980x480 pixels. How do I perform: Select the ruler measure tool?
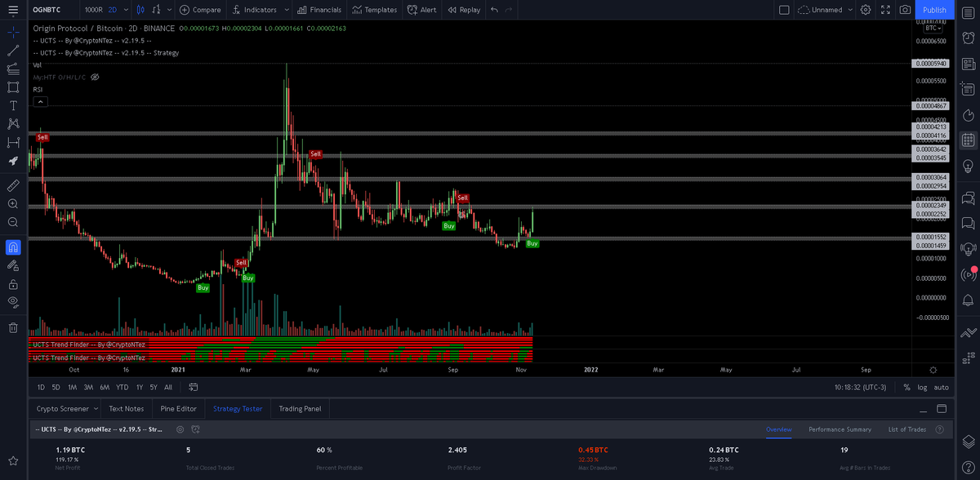click(x=13, y=185)
